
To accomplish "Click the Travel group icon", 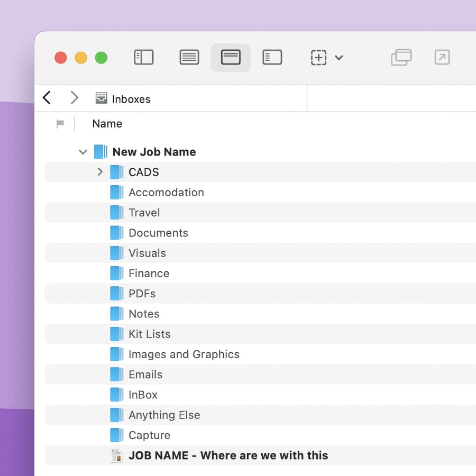I will (117, 213).
